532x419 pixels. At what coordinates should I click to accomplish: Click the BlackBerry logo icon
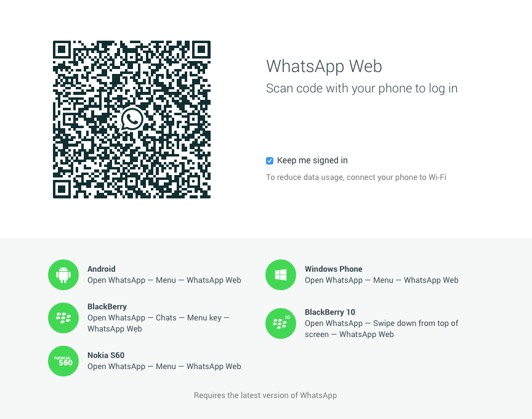63,318
